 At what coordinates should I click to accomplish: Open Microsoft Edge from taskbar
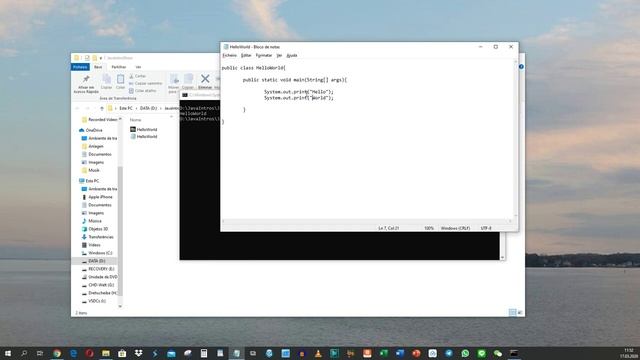(73, 353)
